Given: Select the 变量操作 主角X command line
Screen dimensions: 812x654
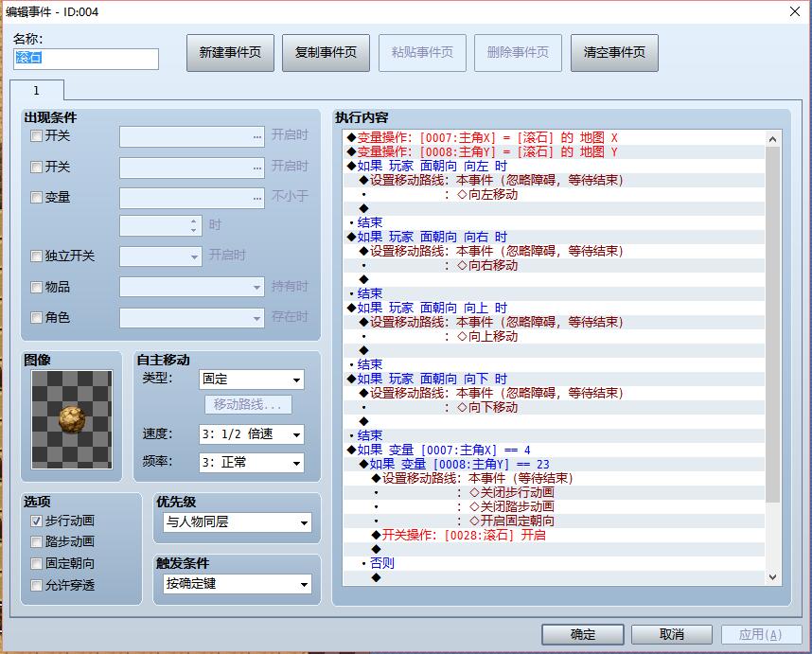Looking at the screenshot, I should 554,138.
